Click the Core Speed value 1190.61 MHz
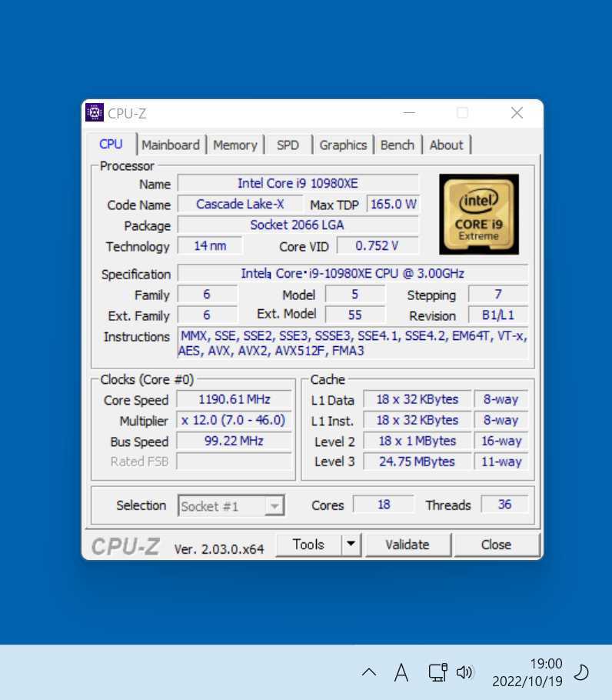The width and height of the screenshot is (612, 700). [234, 399]
